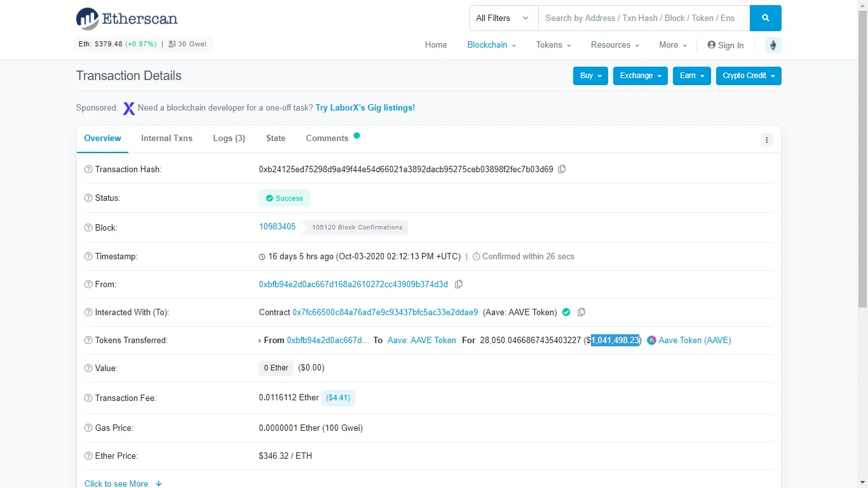This screenshot has height=488, width=868.
Task: Open the All Filters dropdown
Action: tap(504, 18)
